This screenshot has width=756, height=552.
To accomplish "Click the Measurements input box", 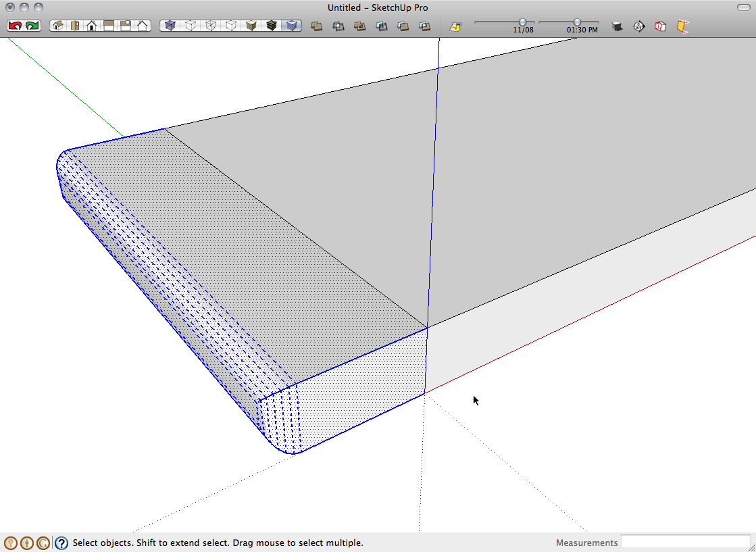I will click(685, 542).
